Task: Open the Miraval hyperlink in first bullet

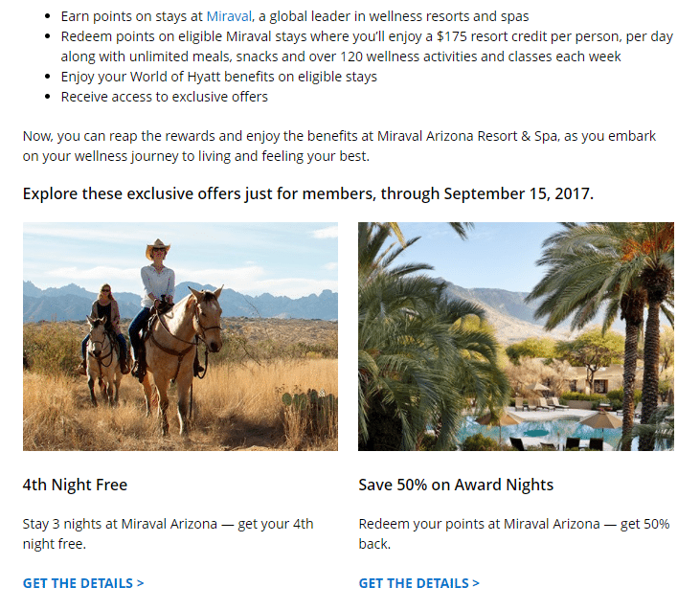Action: [229, 16]
